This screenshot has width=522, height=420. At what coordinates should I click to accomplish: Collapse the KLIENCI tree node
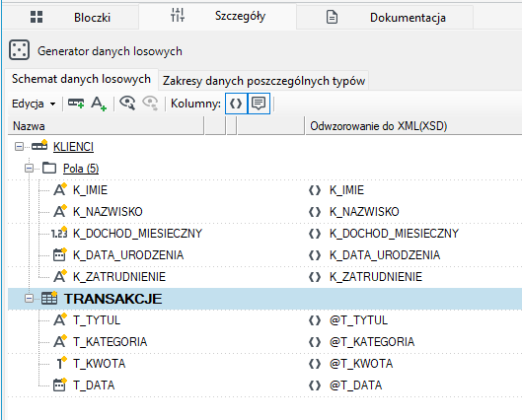point(20,147)
